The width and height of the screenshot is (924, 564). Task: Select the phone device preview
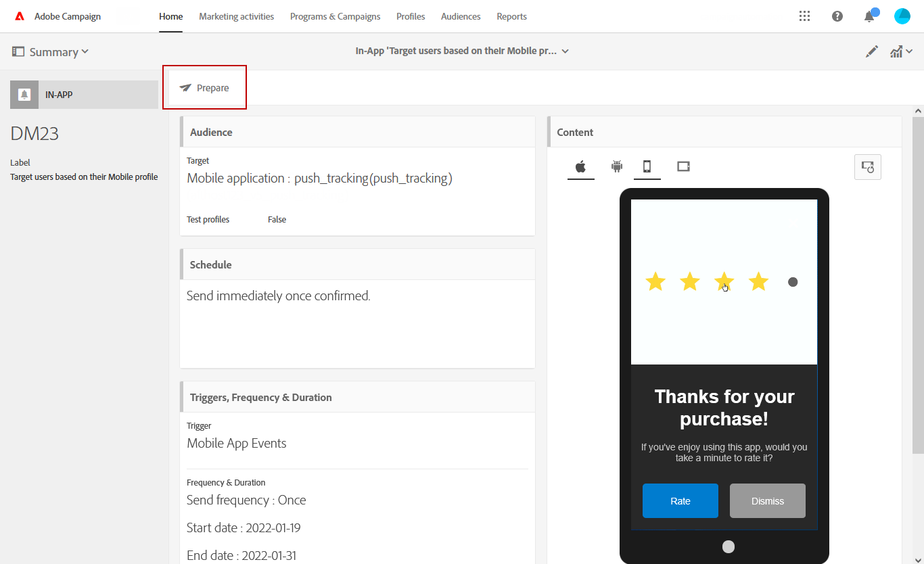point(647,166)
